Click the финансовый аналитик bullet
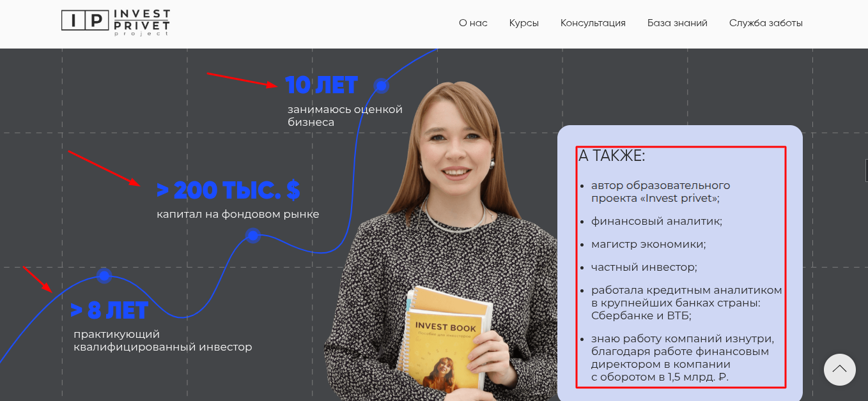This screenshot has width=868, height=401. 656,221
